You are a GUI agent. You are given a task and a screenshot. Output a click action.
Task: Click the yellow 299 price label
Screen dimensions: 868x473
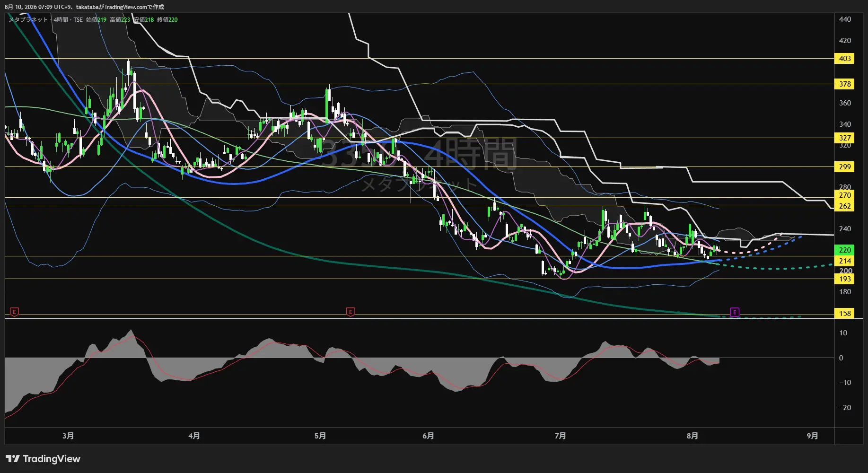845,167
